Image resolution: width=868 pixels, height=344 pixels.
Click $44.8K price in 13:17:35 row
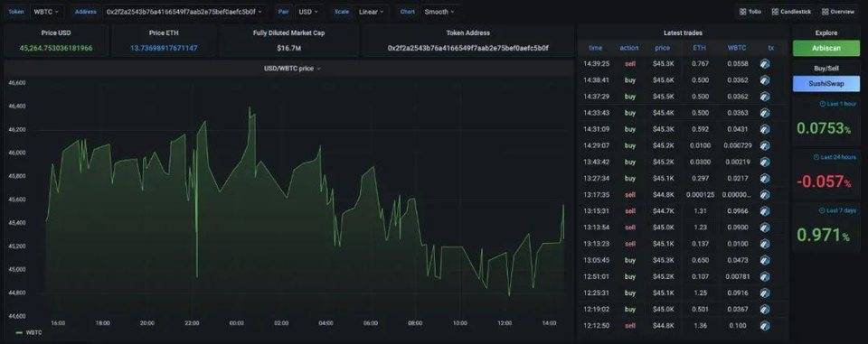(663, 195)
